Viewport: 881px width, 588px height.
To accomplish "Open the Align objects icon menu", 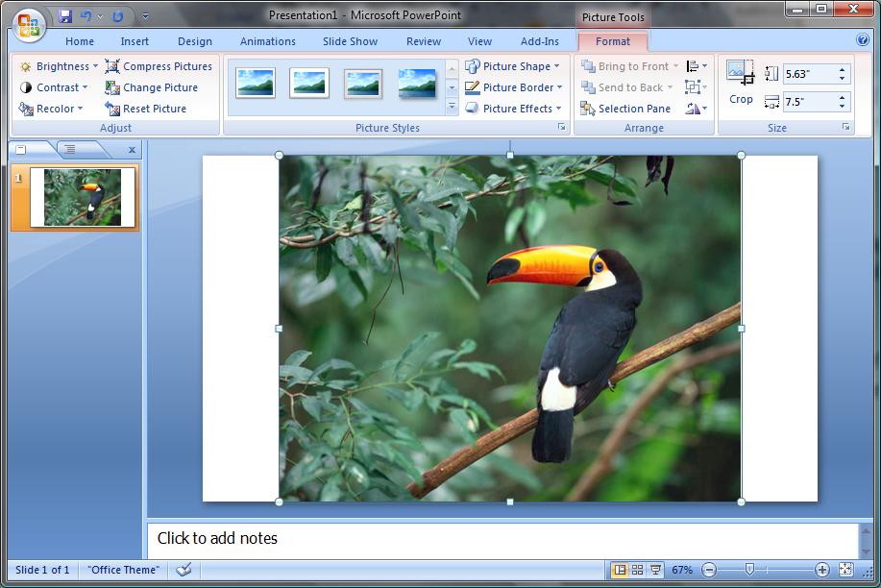I will click(x=697, y=66).
